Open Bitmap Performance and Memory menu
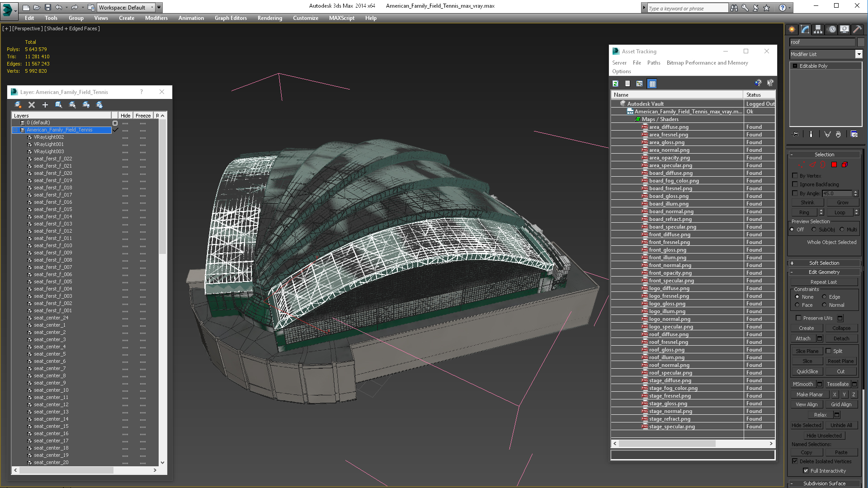 (x=707, y=63)
